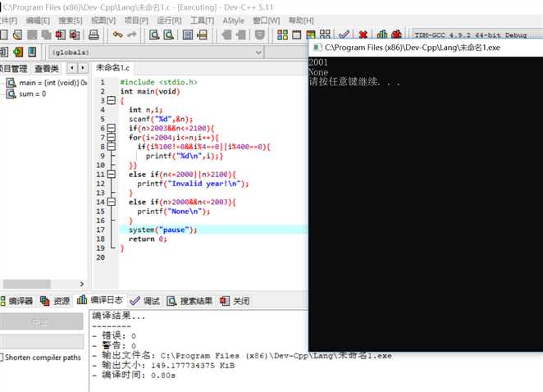Click the Unindent selection icon
543x392 pixels.
241,34
